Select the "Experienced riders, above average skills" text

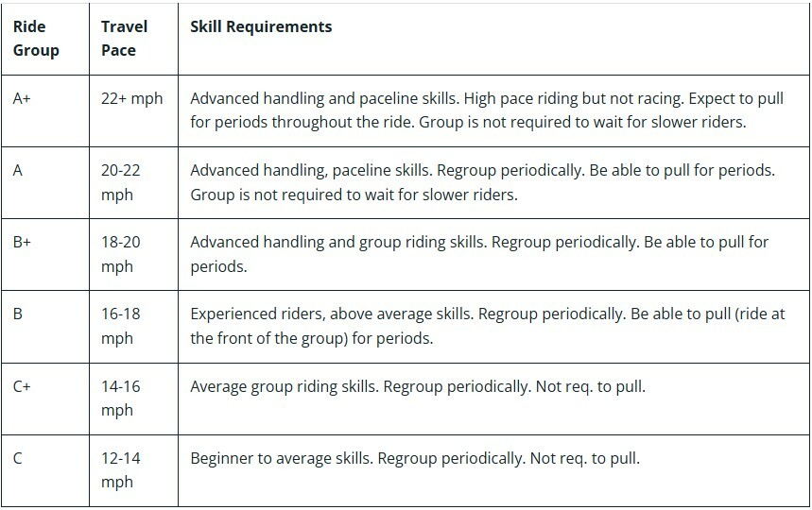click(x=331, y=314)
